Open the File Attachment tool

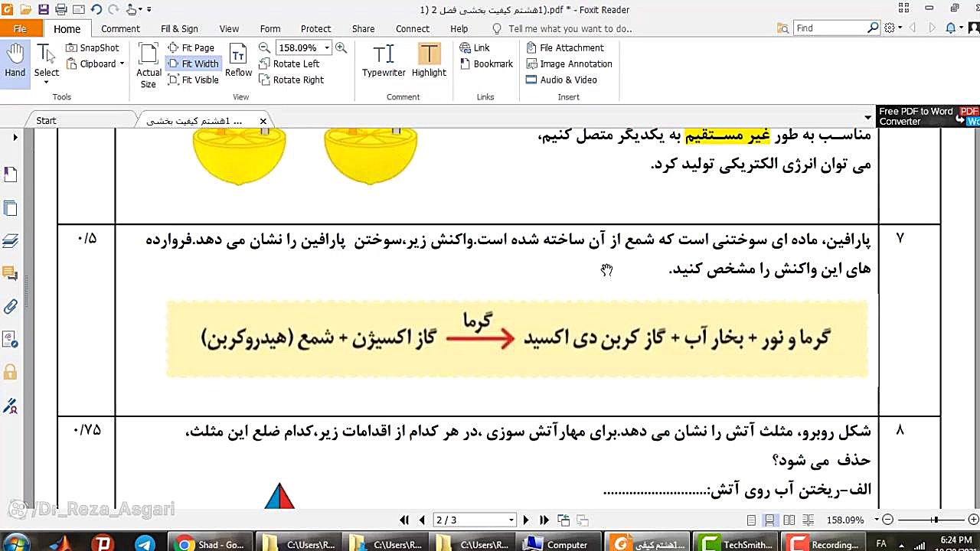[565, 47]
